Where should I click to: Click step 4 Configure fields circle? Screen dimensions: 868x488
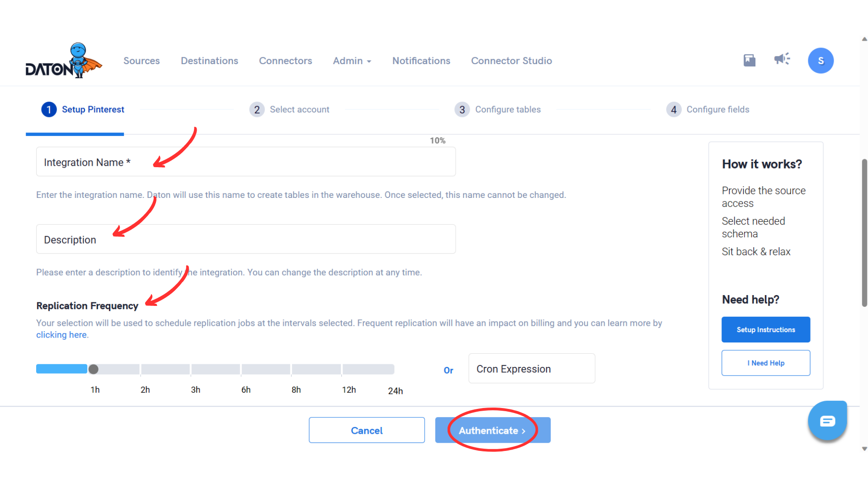[674, 110]
